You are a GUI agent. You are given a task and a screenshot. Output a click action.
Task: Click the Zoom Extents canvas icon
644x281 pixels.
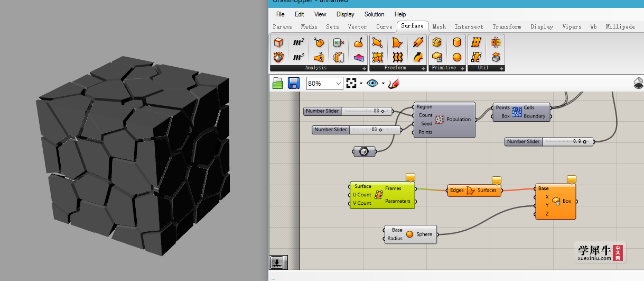(x=351, y=83)
